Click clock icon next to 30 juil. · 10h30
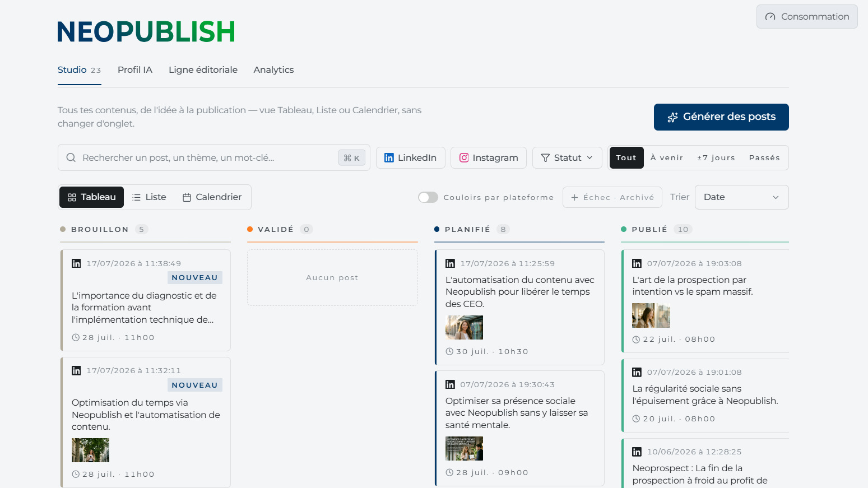868x488 pixels. (x=449, y=351)
